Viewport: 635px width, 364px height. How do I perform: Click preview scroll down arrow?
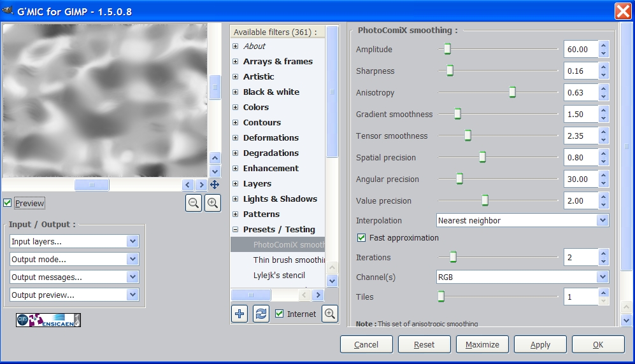(x=215, y=171)
